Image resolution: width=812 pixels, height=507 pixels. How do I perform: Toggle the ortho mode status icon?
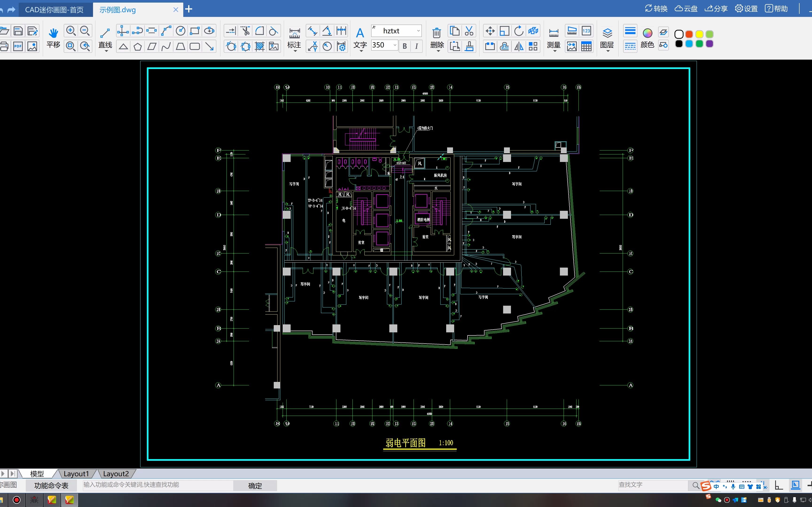pos(779,485)
